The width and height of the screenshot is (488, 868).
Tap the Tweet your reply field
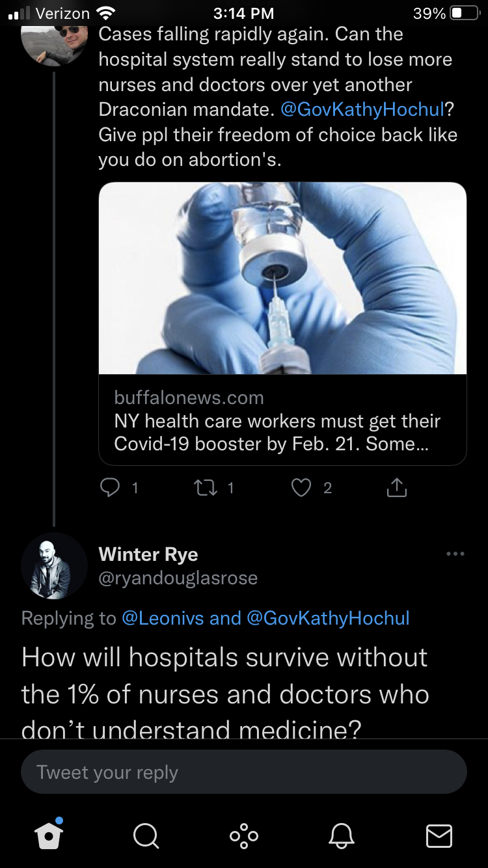(x=243, y=772)
